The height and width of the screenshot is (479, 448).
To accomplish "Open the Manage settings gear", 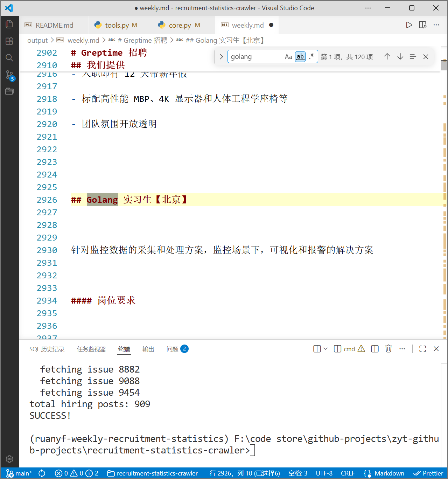I will pyautogui.click(x=9, y=459).
